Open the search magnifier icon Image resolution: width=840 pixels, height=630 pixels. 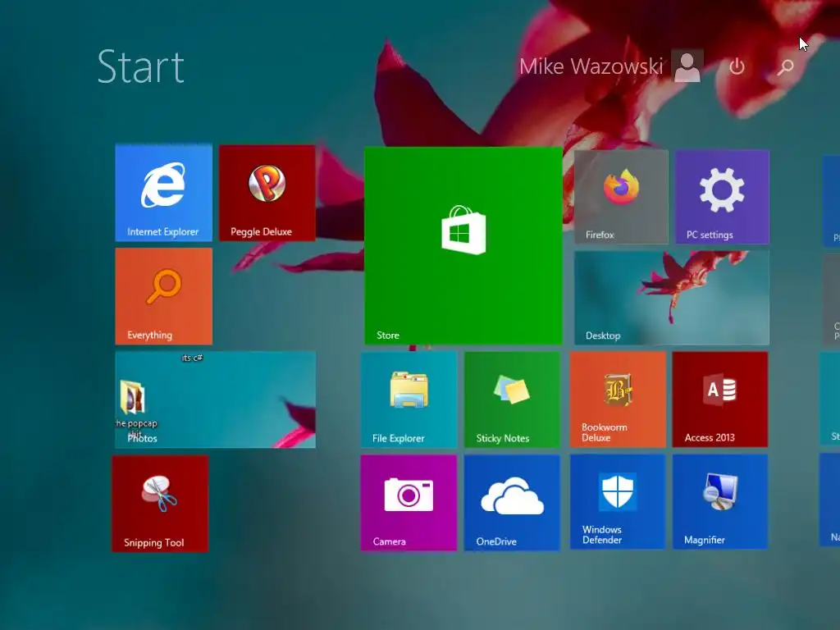(785, 67)
